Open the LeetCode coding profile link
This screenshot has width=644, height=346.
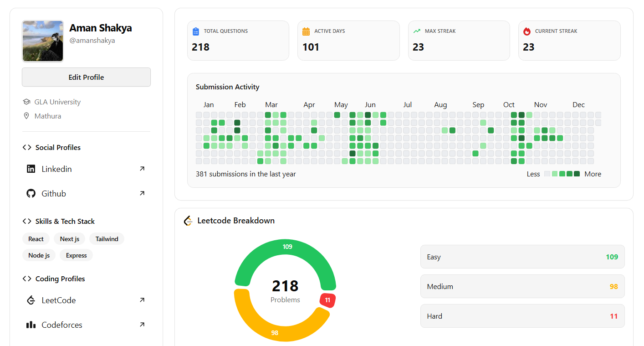59,300
